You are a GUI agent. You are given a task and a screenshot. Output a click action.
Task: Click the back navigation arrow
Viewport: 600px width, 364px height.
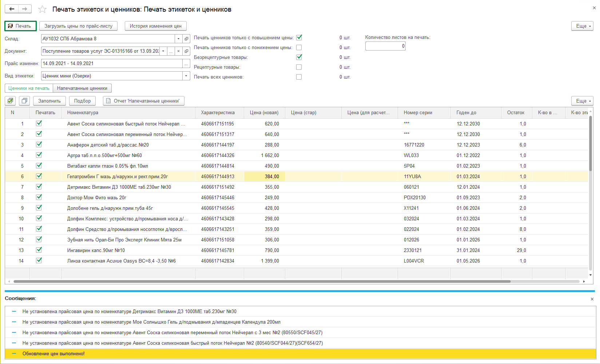coord(12,9)
